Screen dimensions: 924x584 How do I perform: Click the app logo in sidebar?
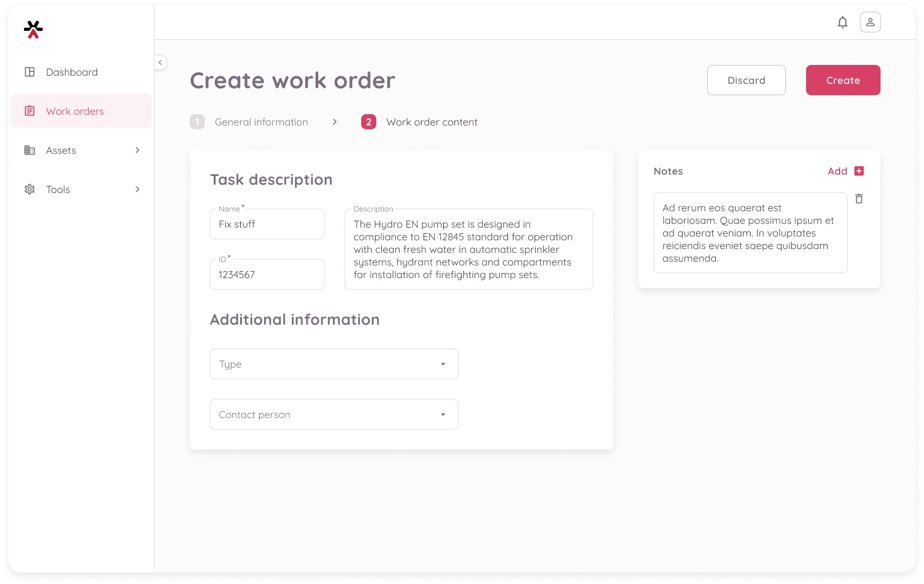33,30
